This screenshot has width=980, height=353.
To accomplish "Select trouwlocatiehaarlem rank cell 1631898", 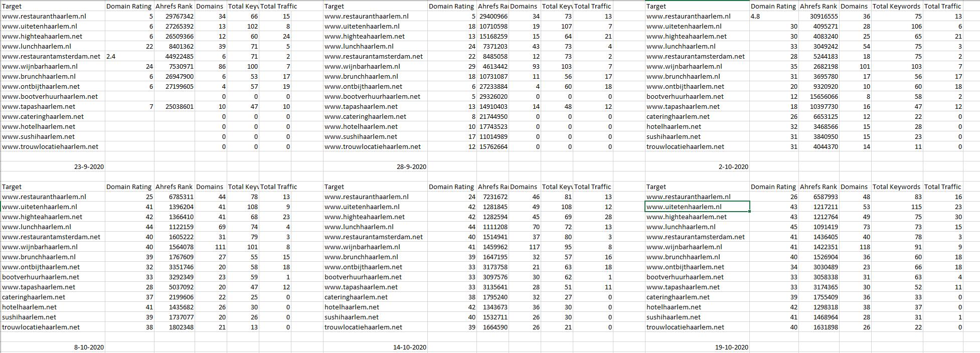I will click(x=819, y=327).
